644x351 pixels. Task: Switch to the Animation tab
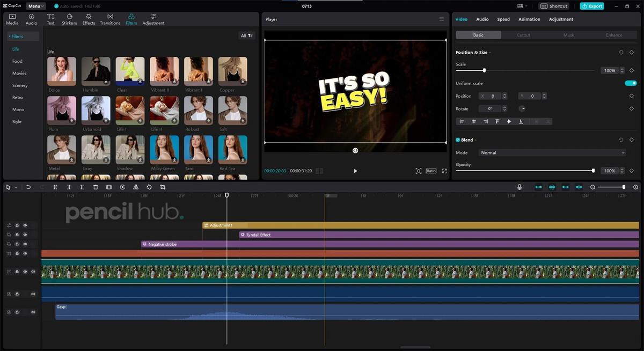pos(529,19)
